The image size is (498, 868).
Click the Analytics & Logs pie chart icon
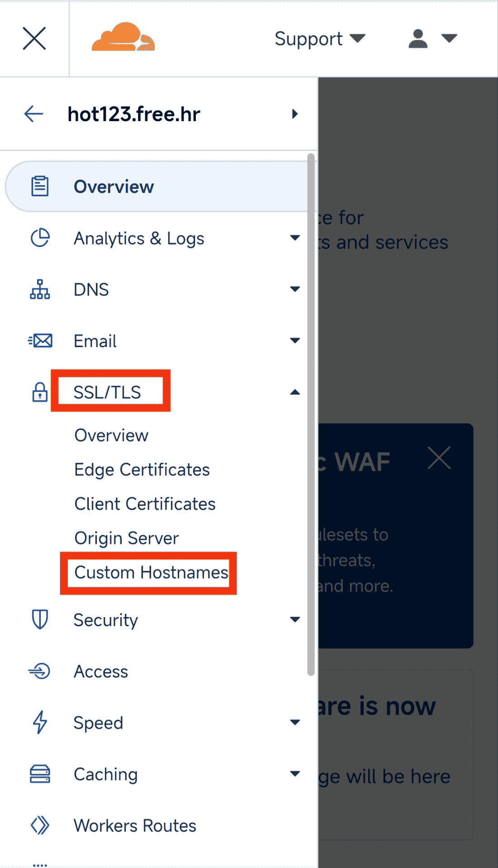(40, 238)
